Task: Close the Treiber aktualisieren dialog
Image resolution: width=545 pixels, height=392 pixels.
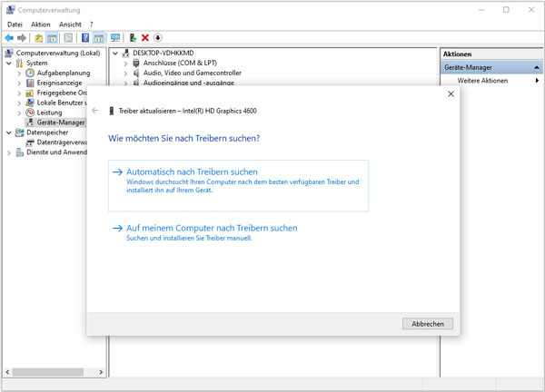Action: (451, 93)
